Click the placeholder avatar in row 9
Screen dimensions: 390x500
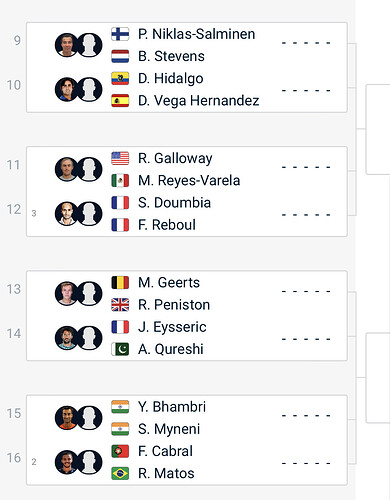coord(89,45)
